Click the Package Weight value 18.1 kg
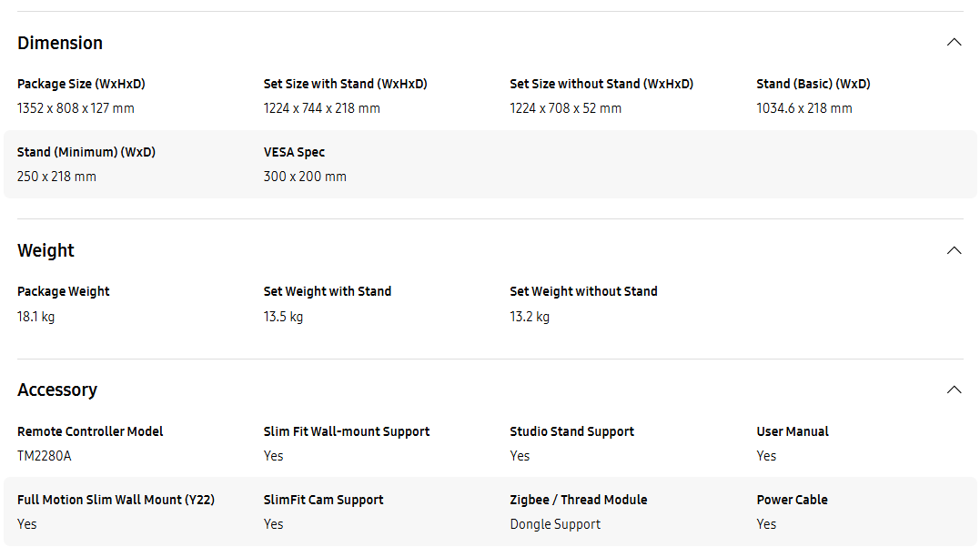The height and width of the screenshot is (557, 980). [36, 317]
